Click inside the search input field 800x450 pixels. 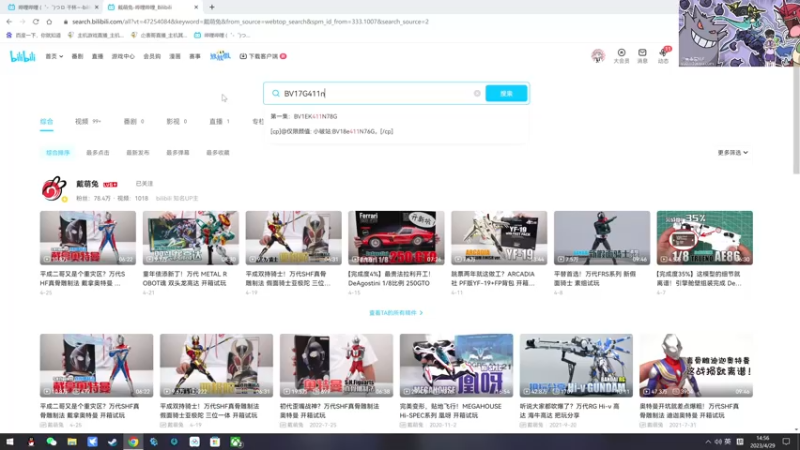[377, 93]
